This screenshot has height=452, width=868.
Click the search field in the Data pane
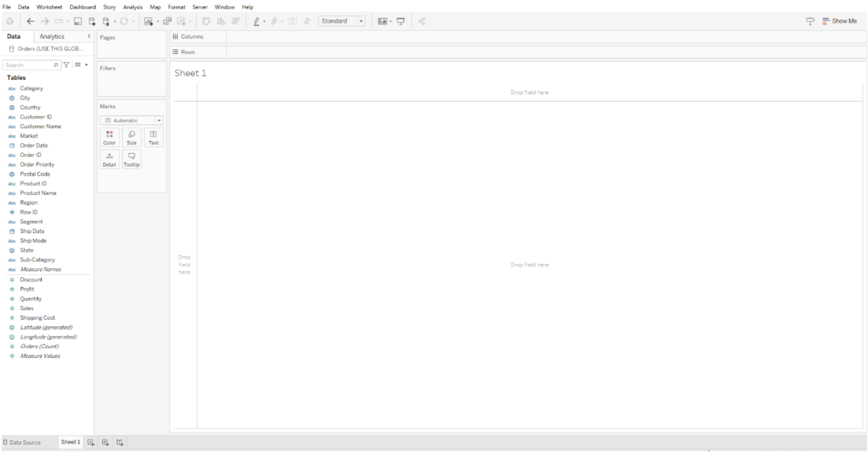[x=30, y=65]
